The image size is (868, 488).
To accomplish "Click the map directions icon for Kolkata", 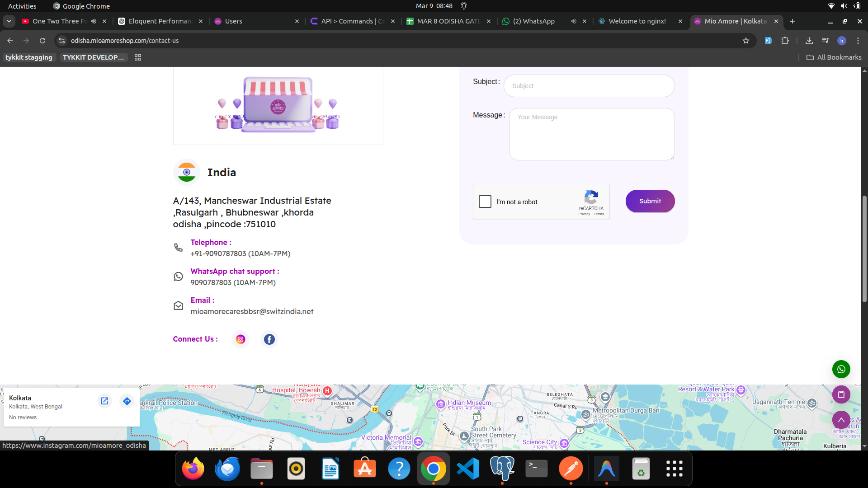I will click(x=127, y=401).
